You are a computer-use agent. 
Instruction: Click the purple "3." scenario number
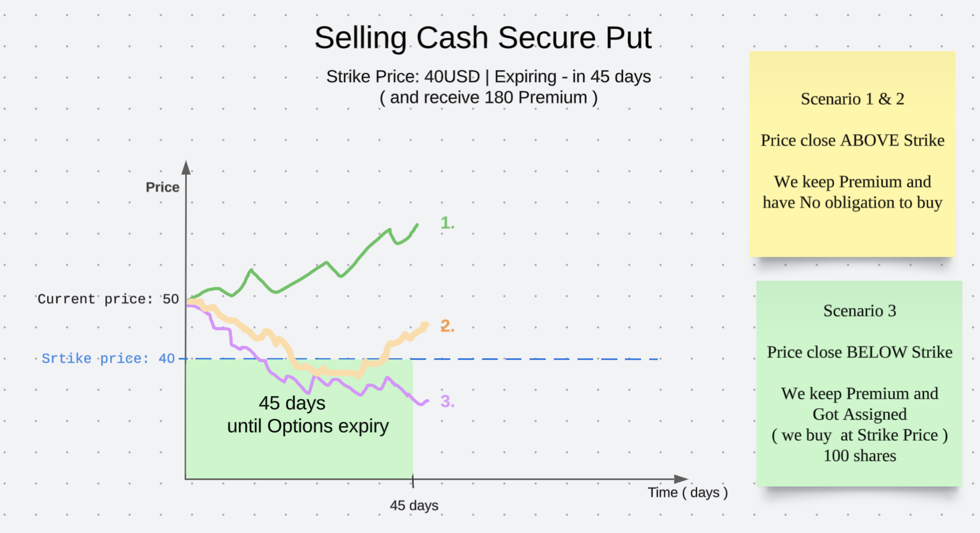447,401
